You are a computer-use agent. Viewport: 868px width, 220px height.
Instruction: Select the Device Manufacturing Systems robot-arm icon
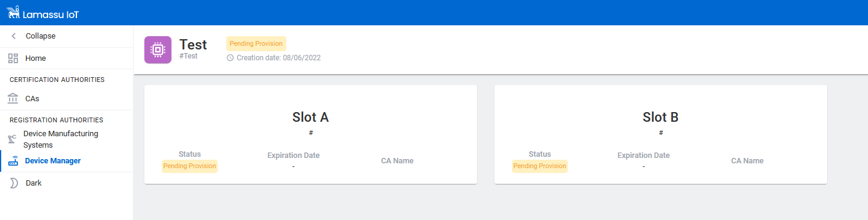click(12, 139)
